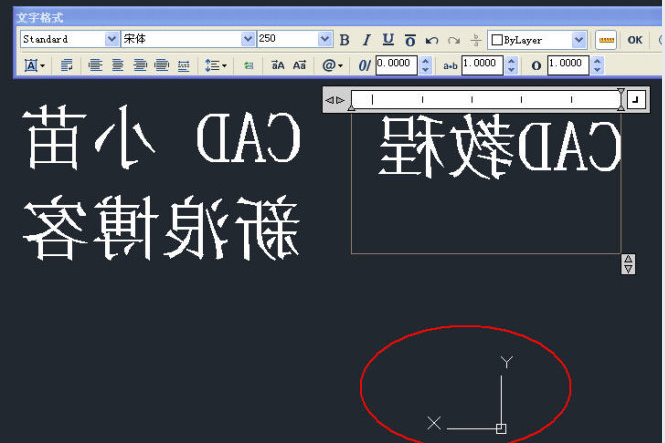Open the text height 250 dropdown
The image size is (665, 443).
325,39
